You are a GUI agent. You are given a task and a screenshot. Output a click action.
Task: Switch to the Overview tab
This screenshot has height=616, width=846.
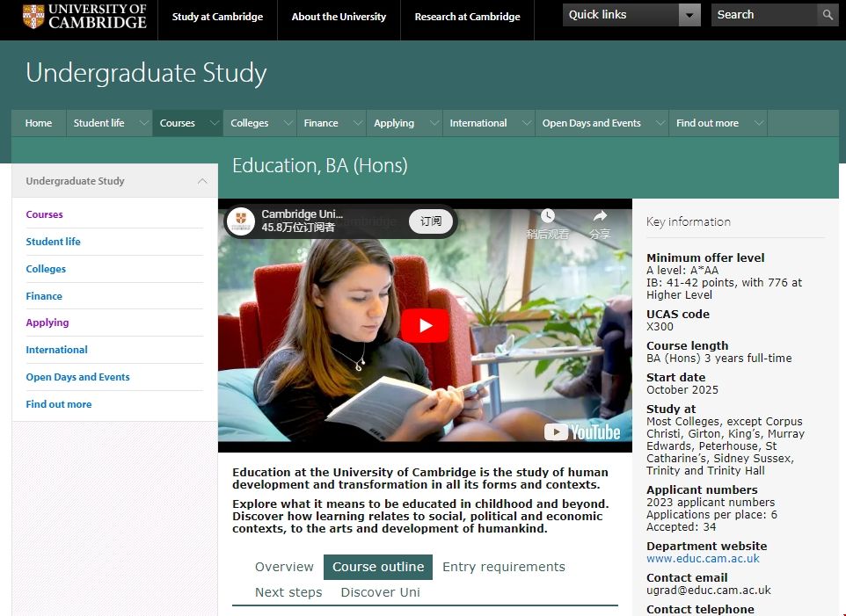pyautogui.click(x=284, y=567)
